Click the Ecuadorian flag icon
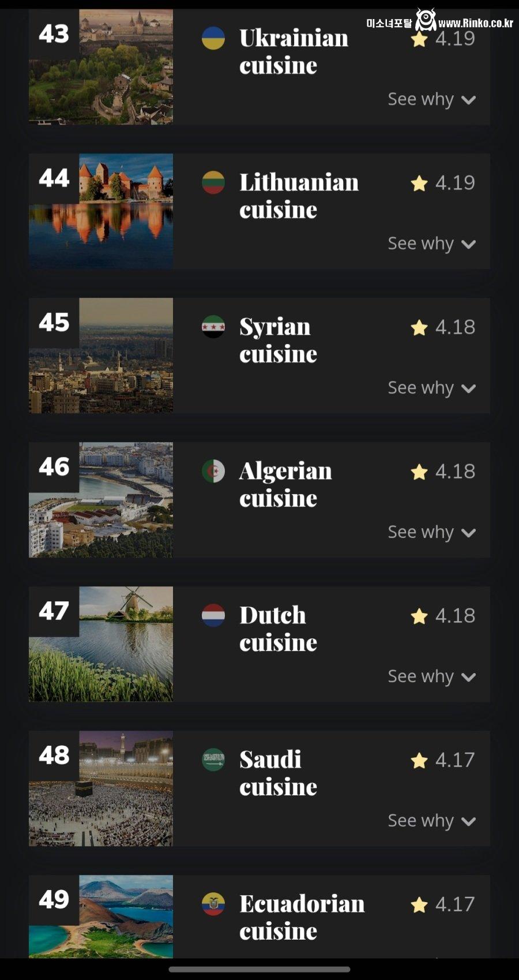 click(x=213, y=904)
